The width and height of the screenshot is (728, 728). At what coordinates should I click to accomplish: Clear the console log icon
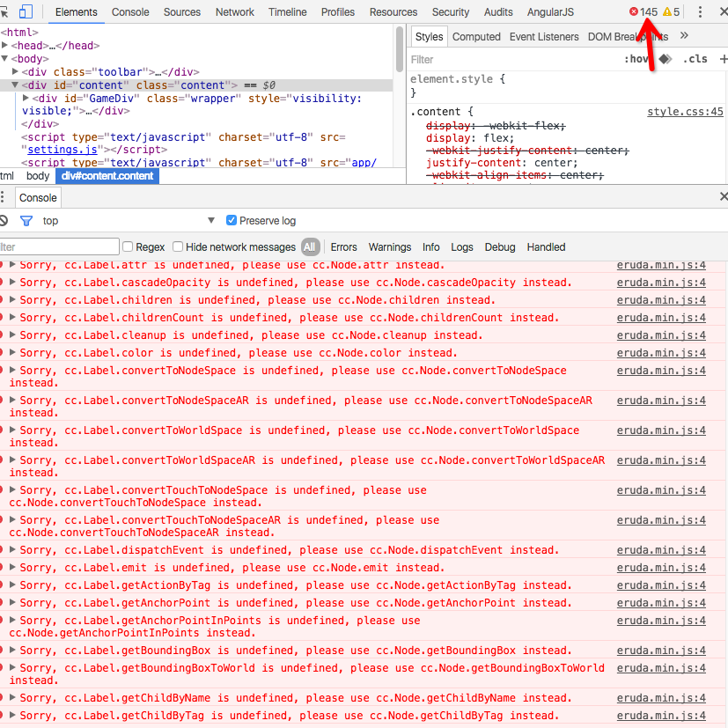4,221
